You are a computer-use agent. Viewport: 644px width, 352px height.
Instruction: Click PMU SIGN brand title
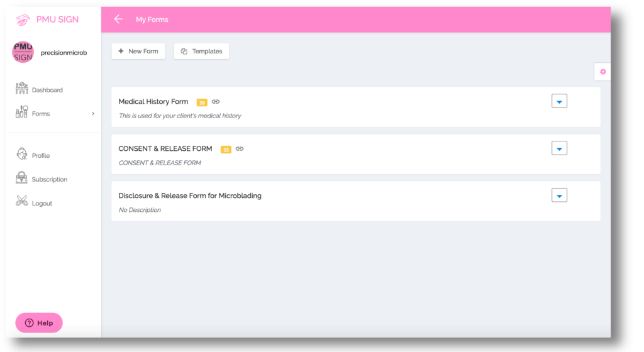tap(57, 19)
